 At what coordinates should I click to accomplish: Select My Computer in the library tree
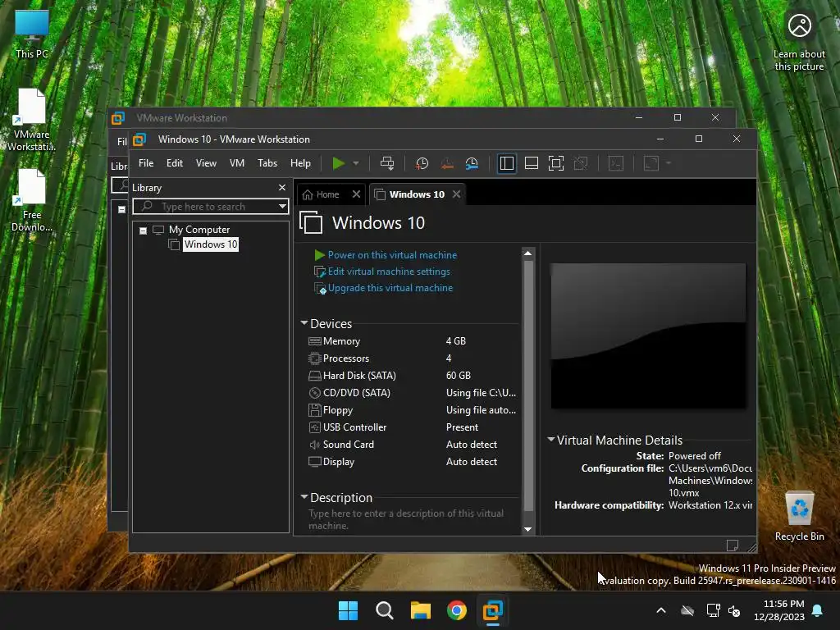[199, 230]
